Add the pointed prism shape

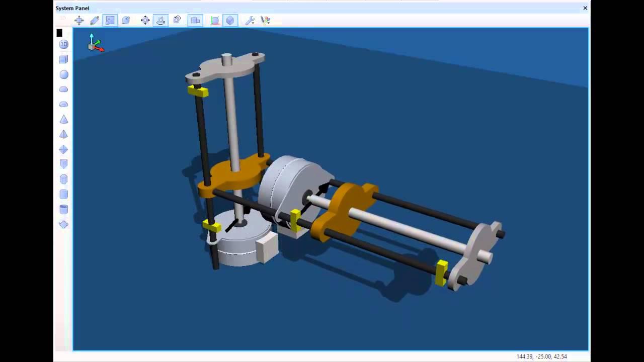point(63,164)
